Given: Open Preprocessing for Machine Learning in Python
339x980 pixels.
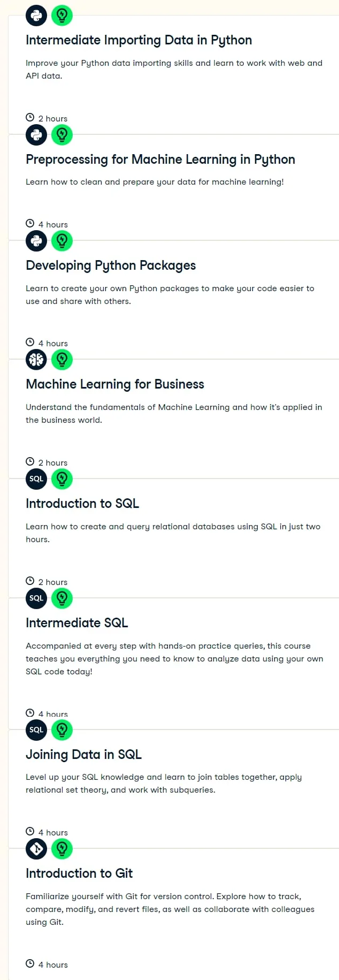Looking at the screenshot, I should pyautogui.click(x=160, y=159).
